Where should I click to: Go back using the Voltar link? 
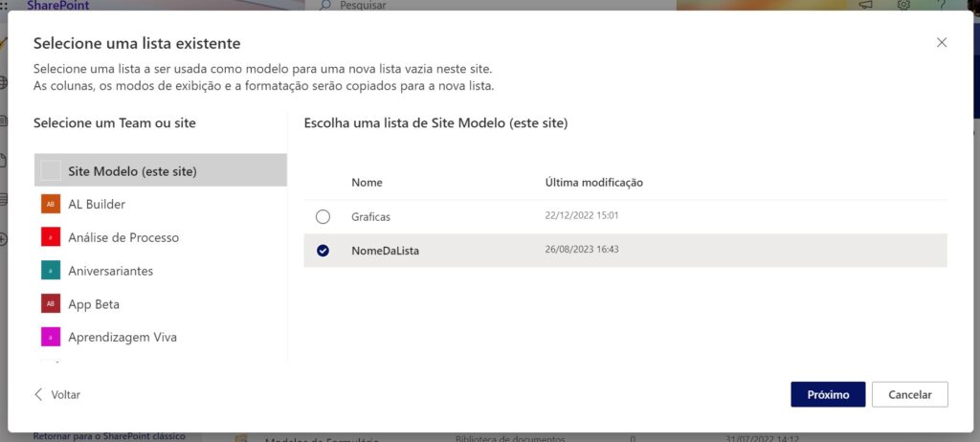tap(65, 394)
